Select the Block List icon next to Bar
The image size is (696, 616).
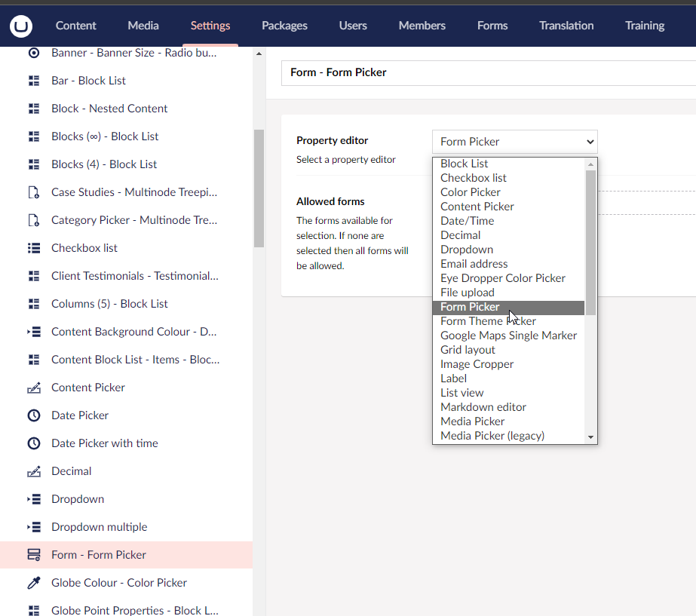(33, 80)
